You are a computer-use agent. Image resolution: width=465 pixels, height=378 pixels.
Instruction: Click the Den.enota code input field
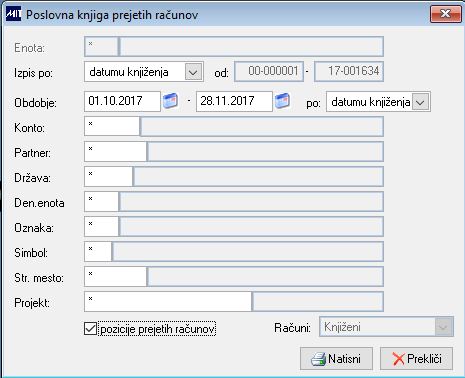(x=101, y=201)
